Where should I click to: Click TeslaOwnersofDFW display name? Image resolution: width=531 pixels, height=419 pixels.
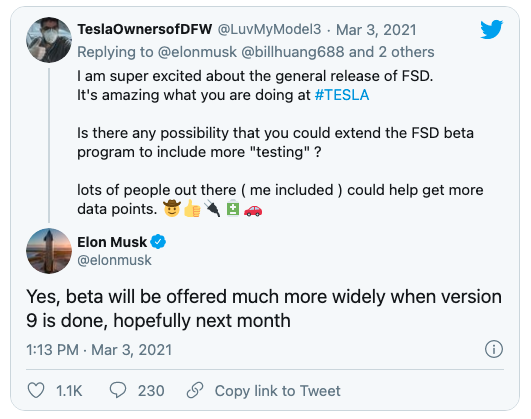(145, 29)
